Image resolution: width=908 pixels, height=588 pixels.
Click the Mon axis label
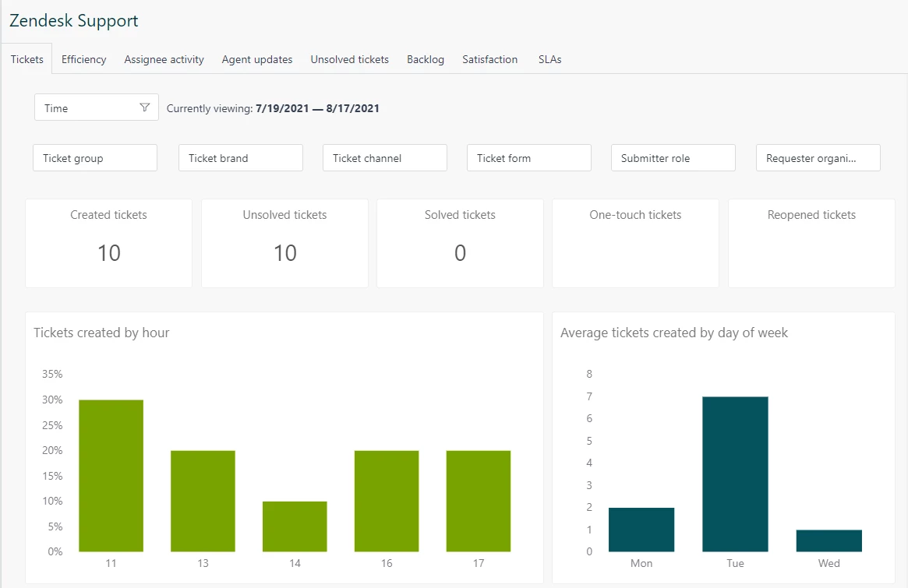641,563
